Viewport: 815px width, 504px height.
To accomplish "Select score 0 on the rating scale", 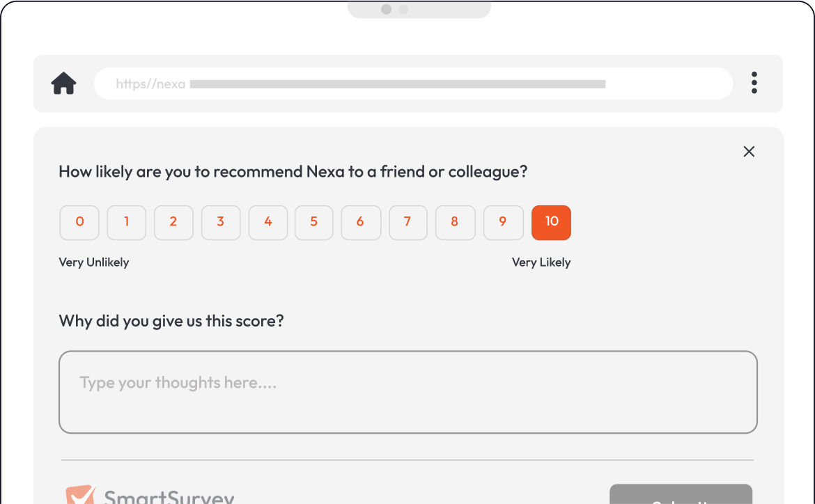I will click(x=79, y=223).
